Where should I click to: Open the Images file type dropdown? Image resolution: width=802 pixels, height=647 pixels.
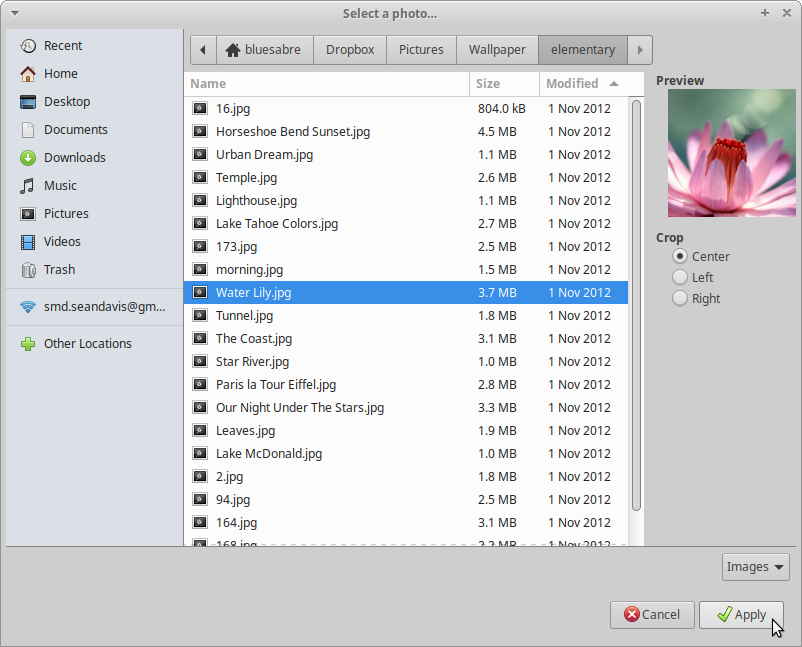[755, 566]
